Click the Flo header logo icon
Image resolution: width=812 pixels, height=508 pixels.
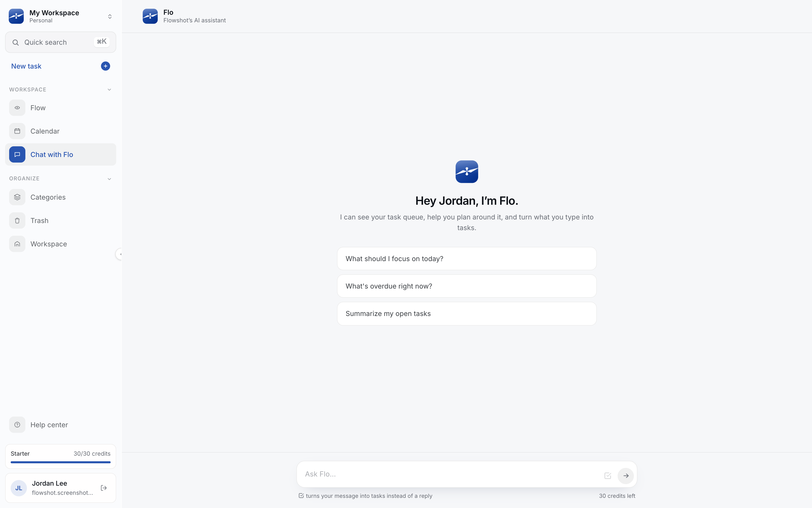(x=150, y=16)
